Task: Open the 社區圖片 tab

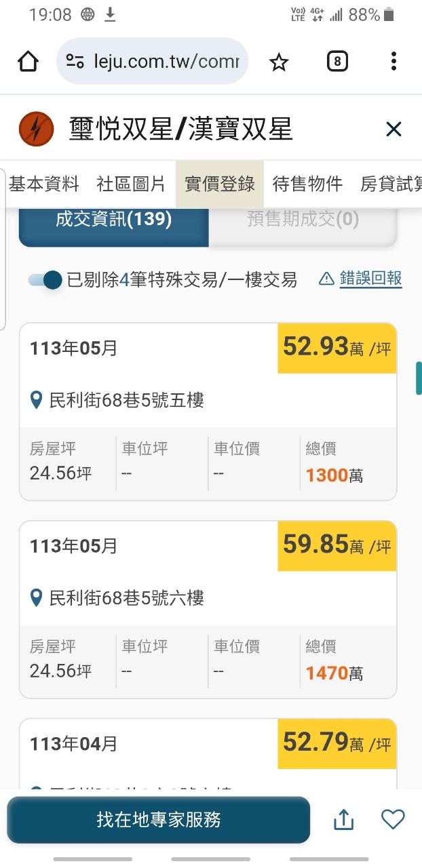Action: coord(131,184)
